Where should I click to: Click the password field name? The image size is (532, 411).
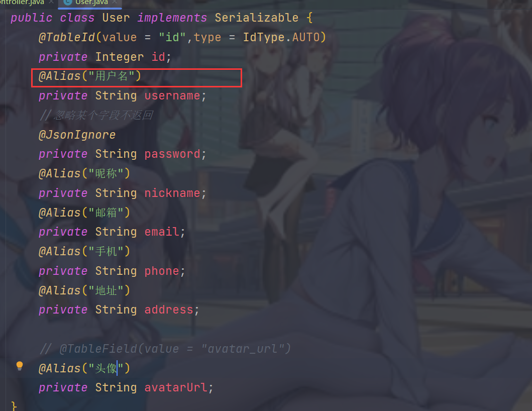click(172, 154)
